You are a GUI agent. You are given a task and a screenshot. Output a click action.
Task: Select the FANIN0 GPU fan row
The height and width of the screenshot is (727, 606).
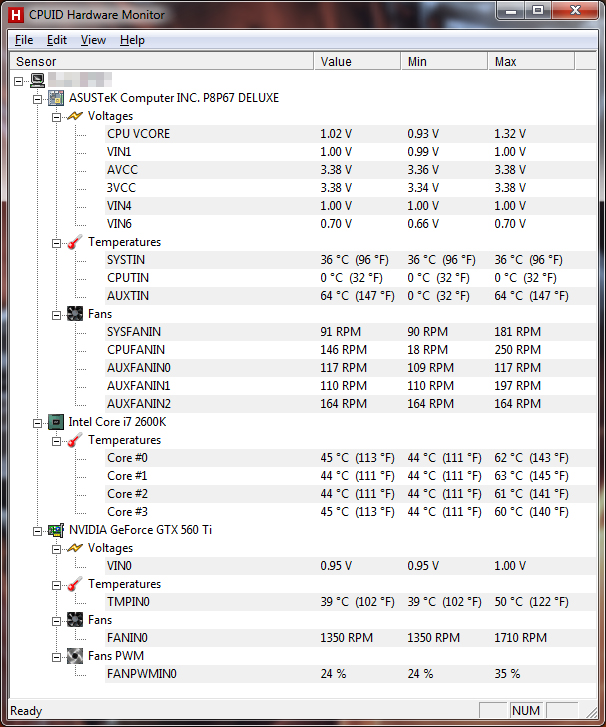[x=351, y=638]
